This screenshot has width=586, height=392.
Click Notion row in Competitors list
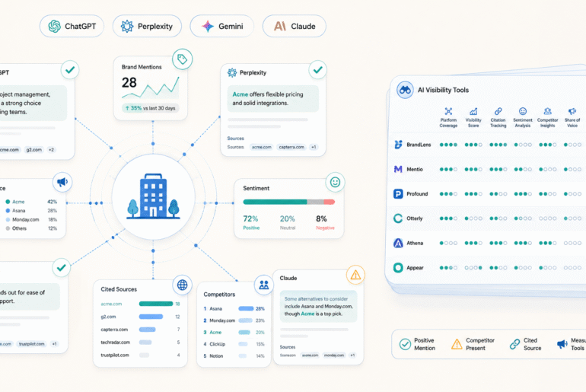(x=234, y=356)
